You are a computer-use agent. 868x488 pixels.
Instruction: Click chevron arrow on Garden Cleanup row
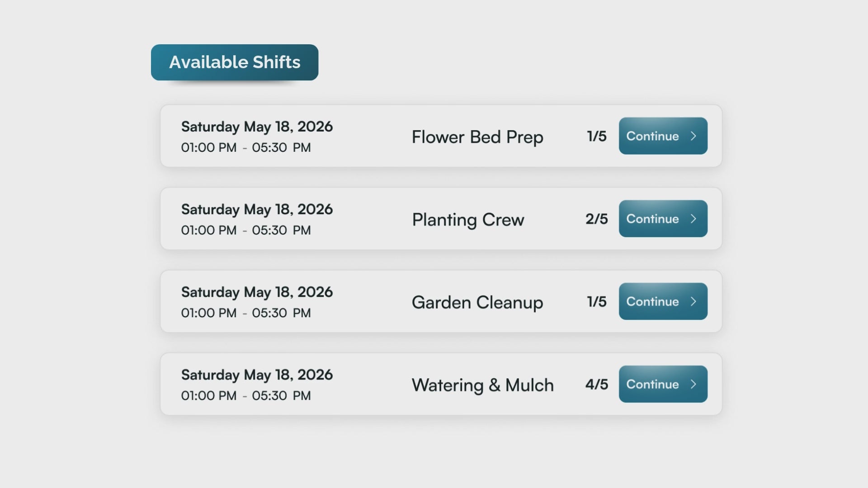693,301
